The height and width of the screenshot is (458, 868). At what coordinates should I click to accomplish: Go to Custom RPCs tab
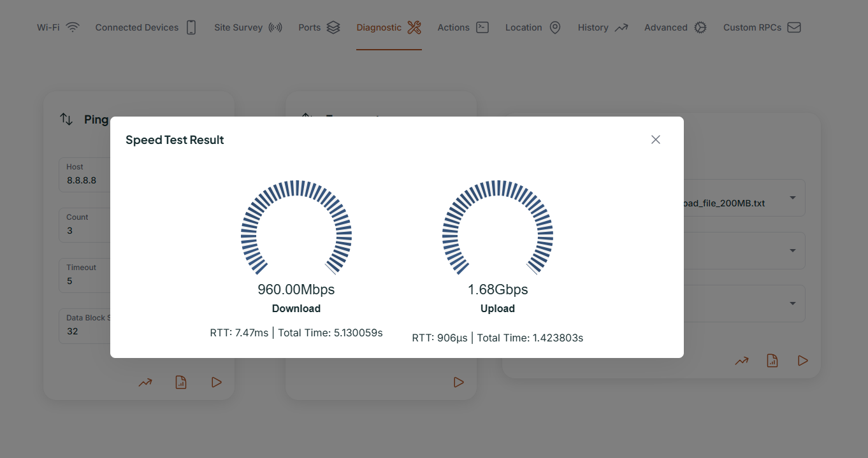(762, 27)
